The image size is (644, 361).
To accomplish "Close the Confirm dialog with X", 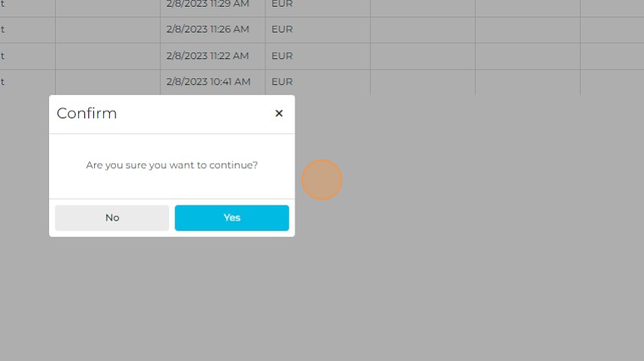I will 279,114.
